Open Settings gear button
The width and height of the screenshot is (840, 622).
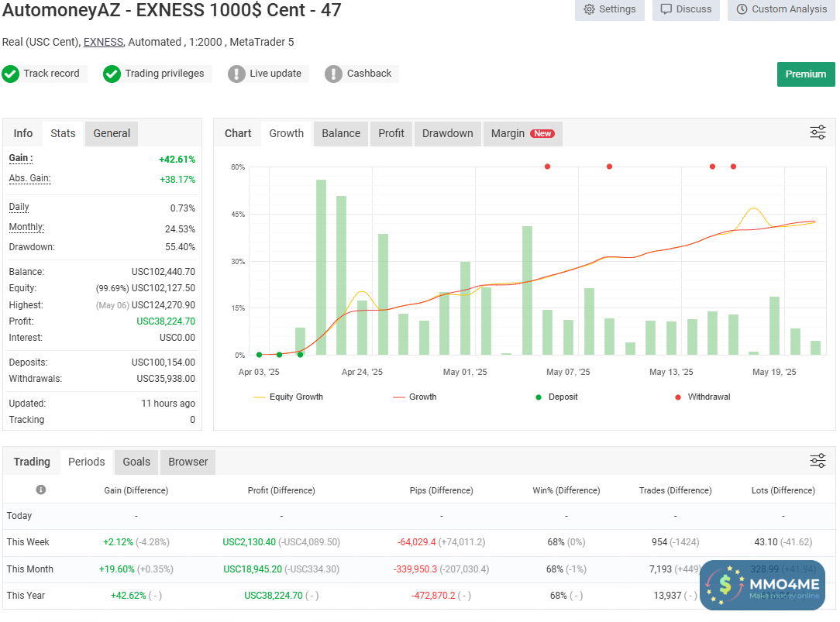610,9
